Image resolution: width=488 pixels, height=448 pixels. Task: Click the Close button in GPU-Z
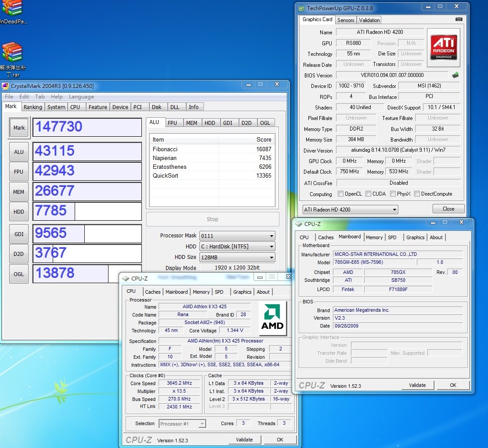point(448,209)
